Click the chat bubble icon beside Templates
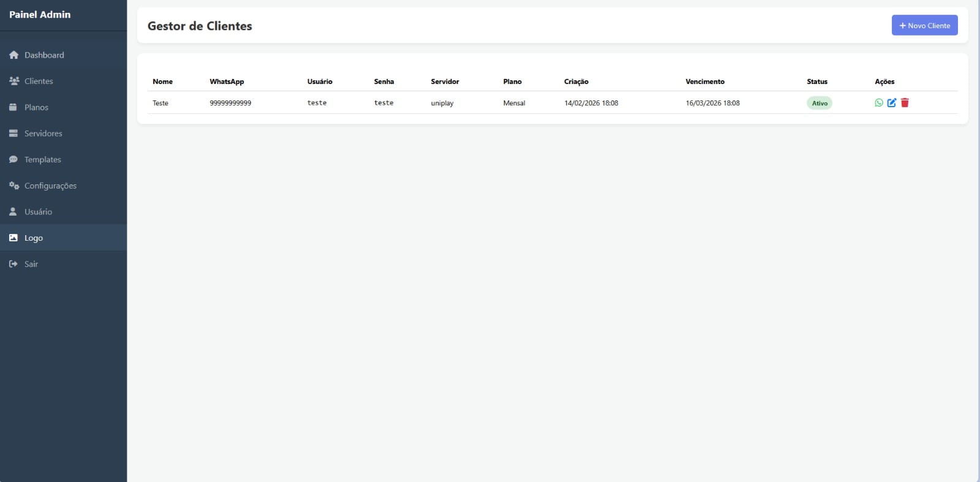This screenshot has width=980, height=482. pyautogui.click(x=13, y=159)
